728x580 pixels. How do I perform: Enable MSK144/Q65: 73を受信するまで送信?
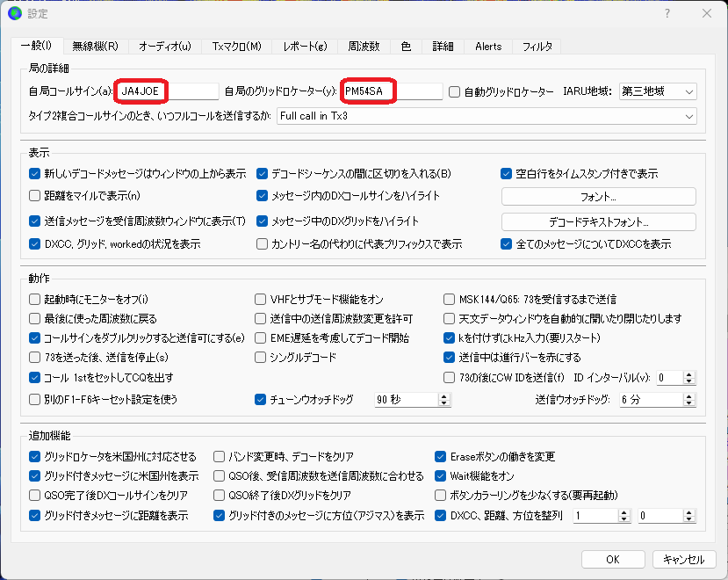click(449, 300)
